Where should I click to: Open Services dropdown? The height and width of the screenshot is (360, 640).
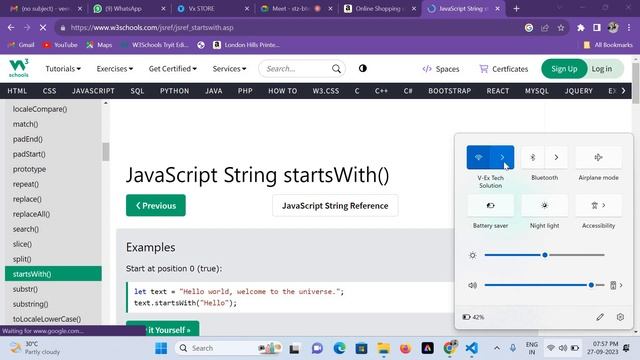(229, 69)
